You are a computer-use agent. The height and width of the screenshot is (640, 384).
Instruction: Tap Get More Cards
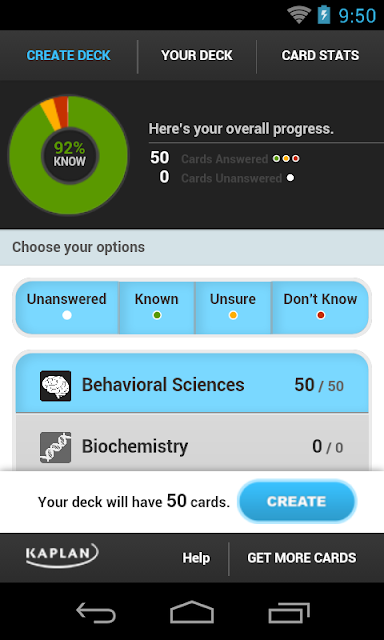coord(302,558)
